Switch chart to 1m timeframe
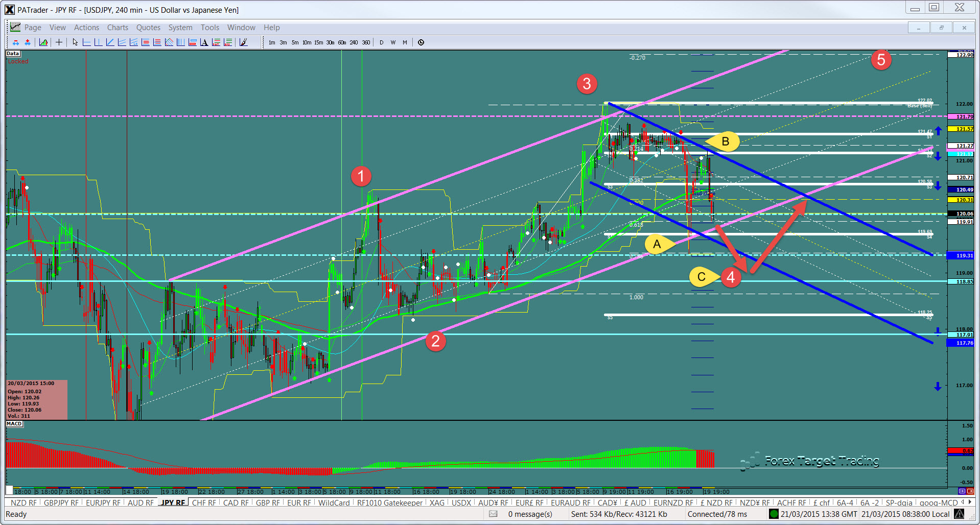 272,42
